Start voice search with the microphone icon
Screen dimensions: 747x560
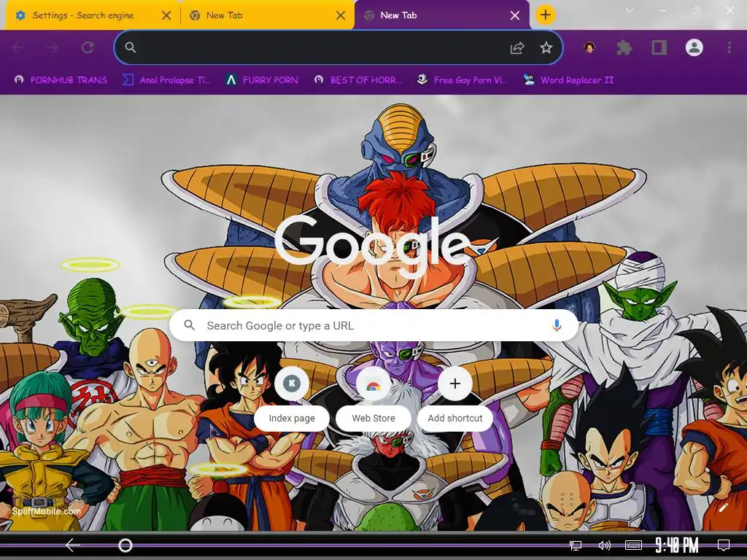pos(556,325)
